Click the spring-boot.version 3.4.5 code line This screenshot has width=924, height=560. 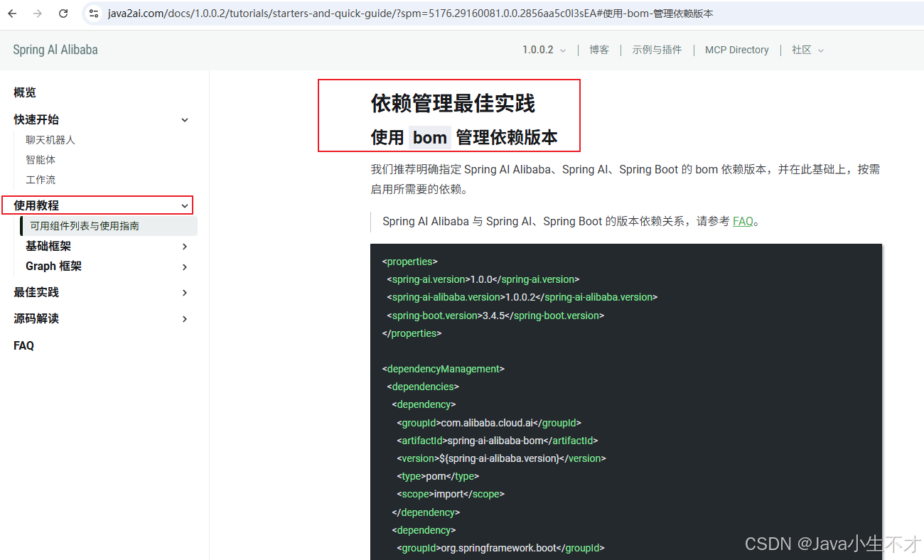495,315
